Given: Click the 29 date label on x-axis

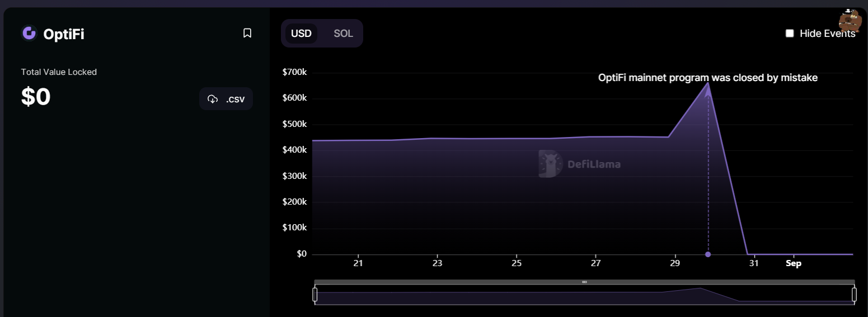Looking at the screenshot, I should point(675,263).
